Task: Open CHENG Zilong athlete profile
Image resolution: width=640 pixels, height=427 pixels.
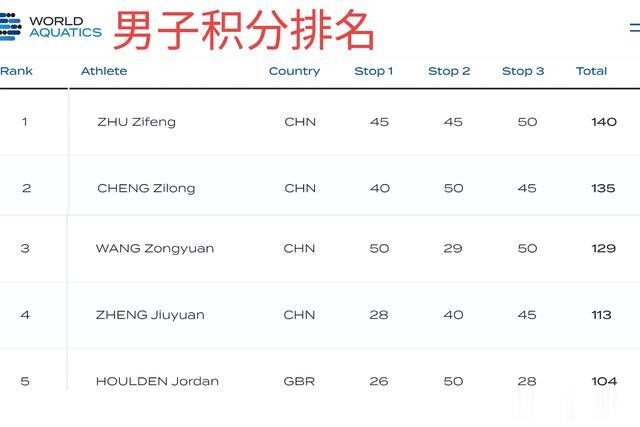Action: [146, 189]
